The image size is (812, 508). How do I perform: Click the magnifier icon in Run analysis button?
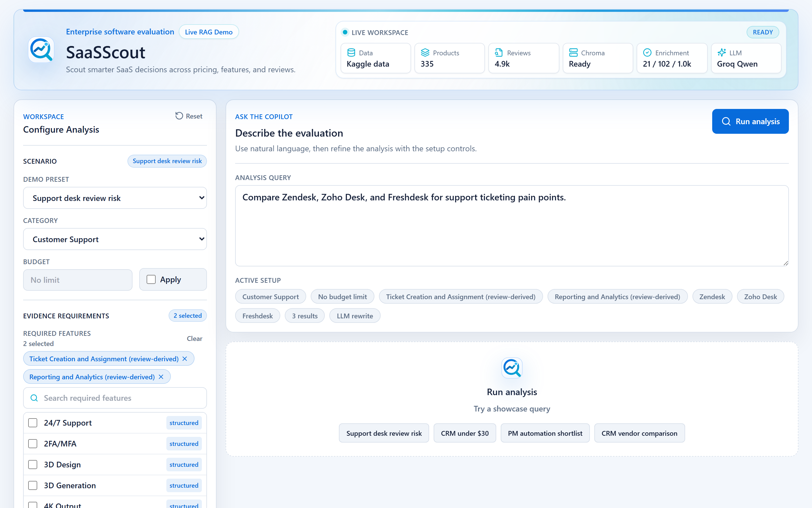726,121
